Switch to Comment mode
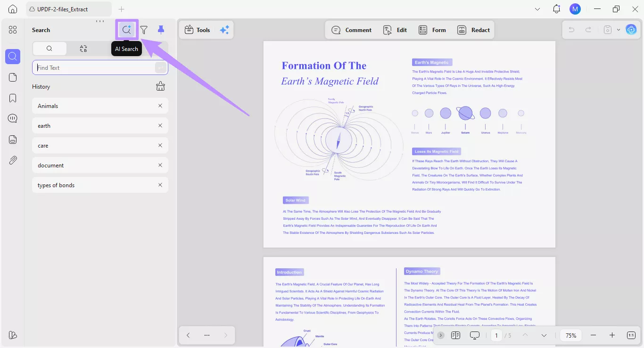Viewport: 644px width, 348px height. tap(351, 30)
